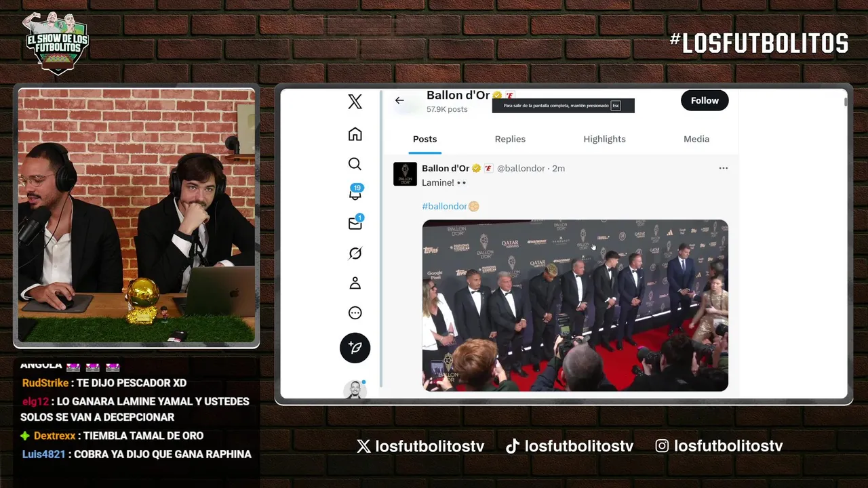The height and width of the screenshot is (488, 868).
Task: Click the X losfutbolitostv handle
Action: 420,446
